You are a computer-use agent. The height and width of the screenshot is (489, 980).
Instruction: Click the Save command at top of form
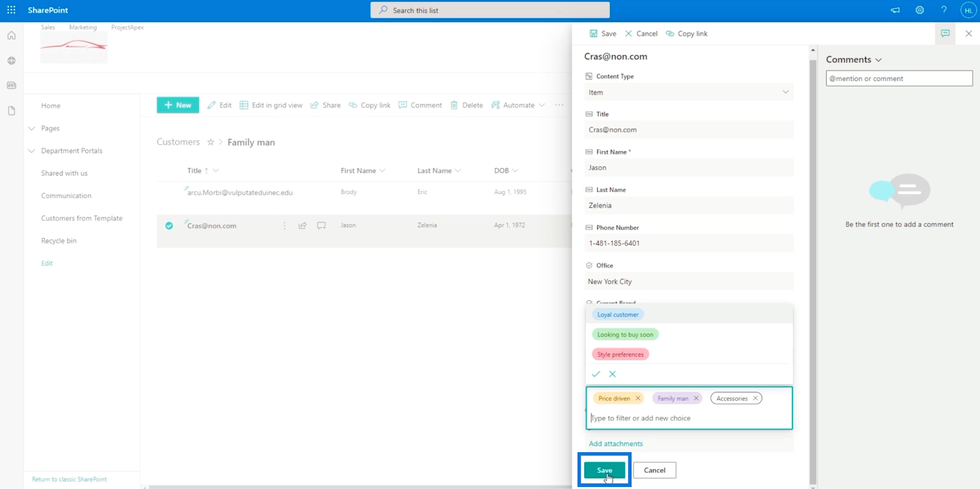pos(603,34)
